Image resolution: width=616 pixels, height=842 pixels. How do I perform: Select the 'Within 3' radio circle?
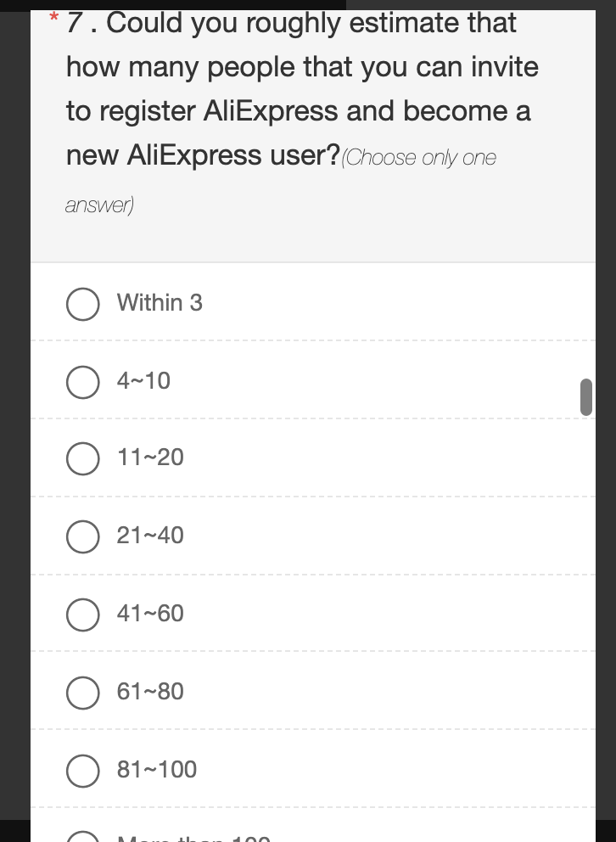pyautogui.click(x=82, y=304)
